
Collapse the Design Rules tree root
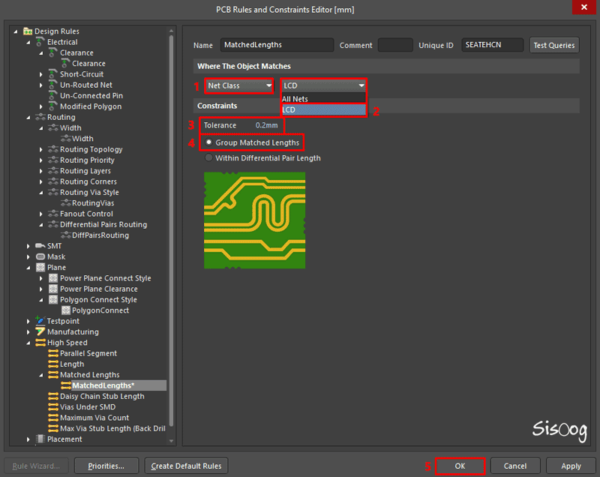coord(17,31)
